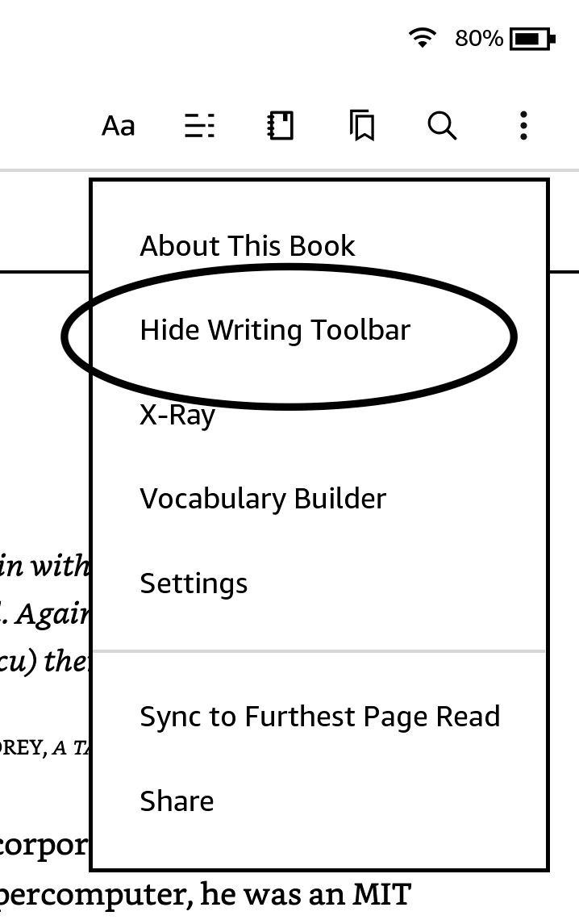Tap the 80% battery percentage text
This screenshot has height=924, width=579.
pos(478,38)
